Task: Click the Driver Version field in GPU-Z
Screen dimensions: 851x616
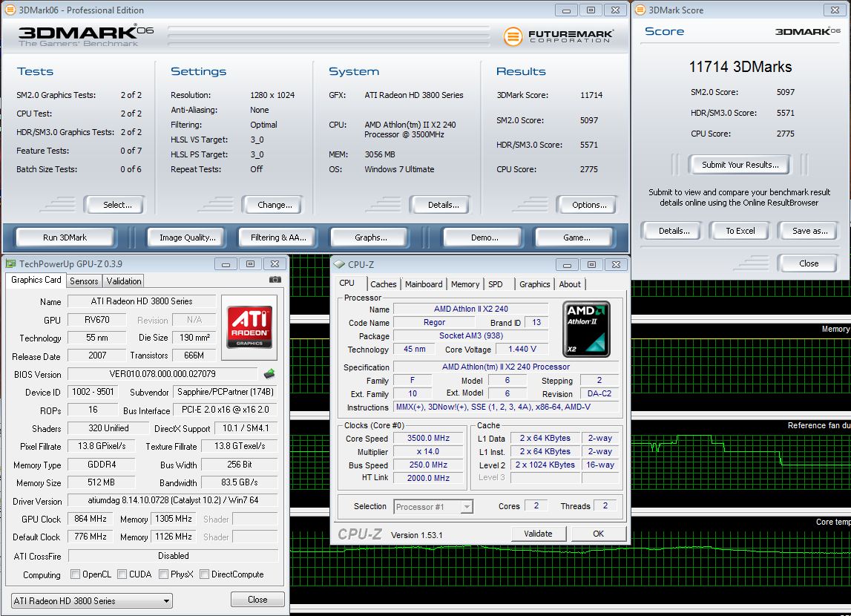Action: pyautogui.click(x=173, y=500)
